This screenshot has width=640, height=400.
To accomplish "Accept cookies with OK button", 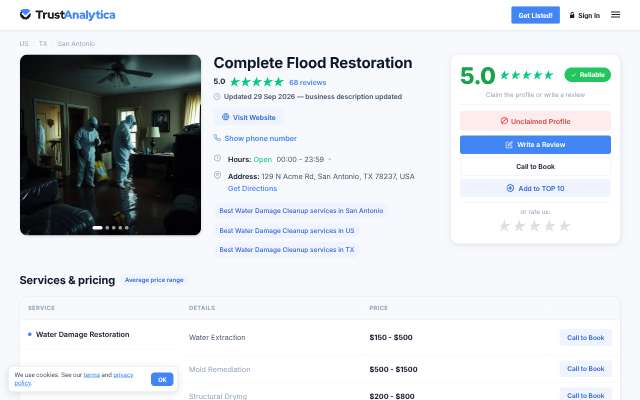I will click(x=162, y=379).
